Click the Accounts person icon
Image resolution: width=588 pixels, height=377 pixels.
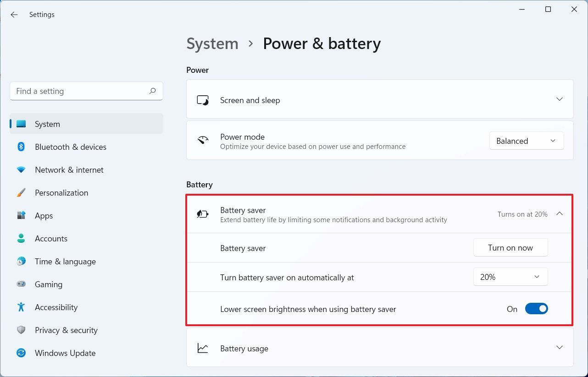tap(21, 238)
